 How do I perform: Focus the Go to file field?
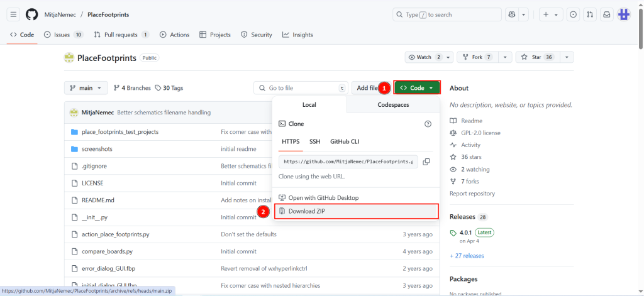click(x=301, y=88)
